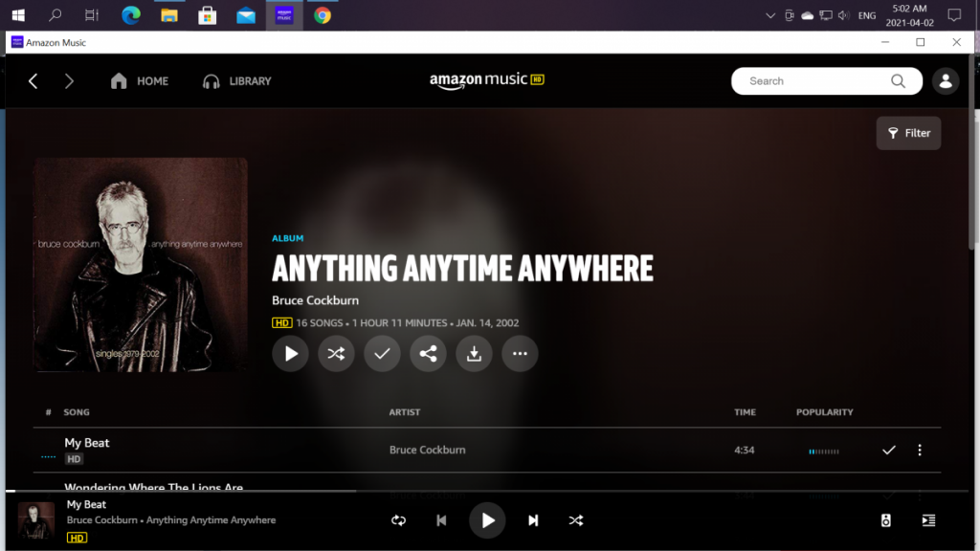Image resolution: width=980 pixels, height=551 pixels.
Task: Open Windows taskbar search
Action: pyautogui.click(x=55, y=15)
